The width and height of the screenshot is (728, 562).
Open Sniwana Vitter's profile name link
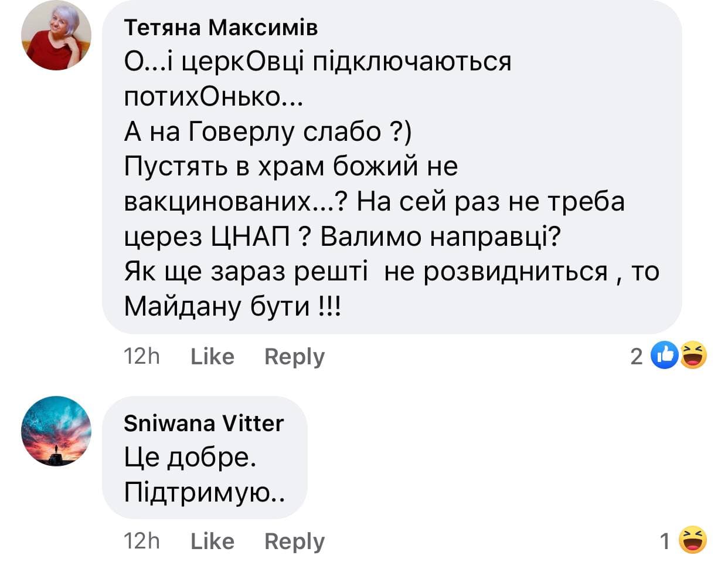(203, 423)
